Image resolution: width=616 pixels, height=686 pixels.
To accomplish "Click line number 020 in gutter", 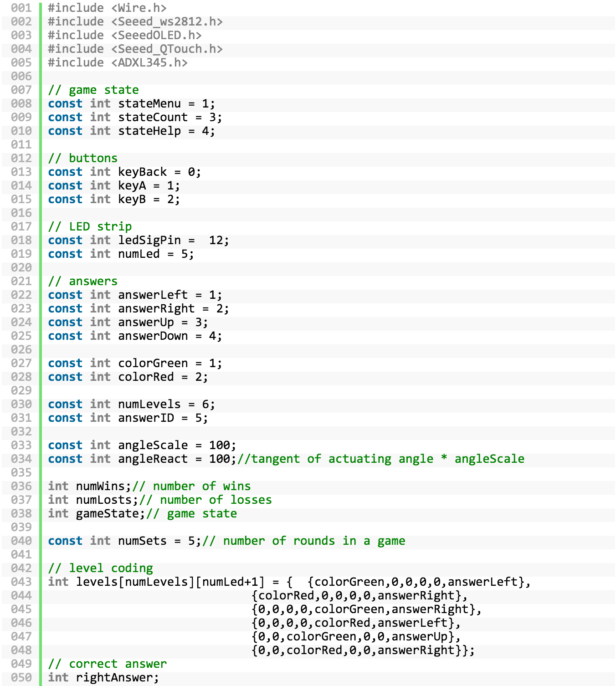I will click(21, 267).
